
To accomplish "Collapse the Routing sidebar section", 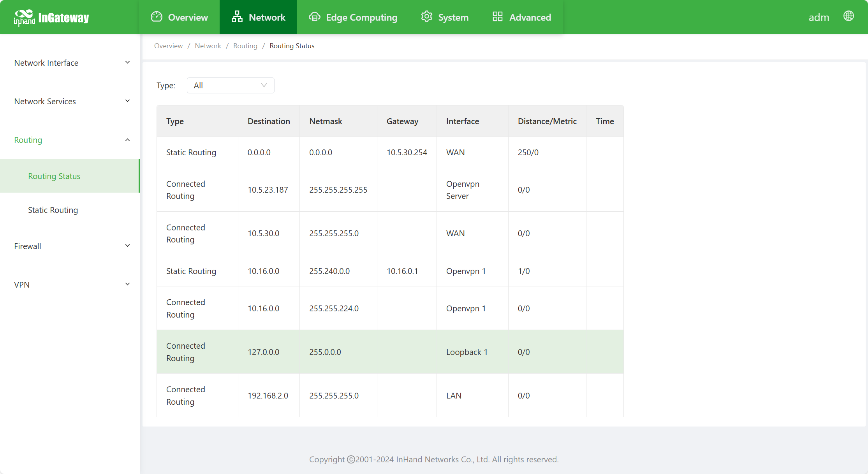I will tap(127, 140).
